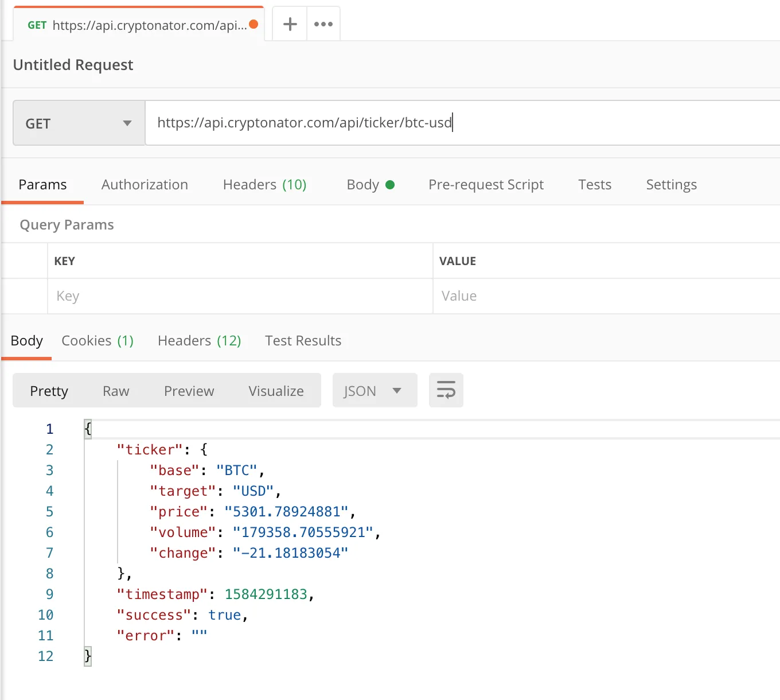
Task: Select the request Body tab
Action: coord(370,185)
